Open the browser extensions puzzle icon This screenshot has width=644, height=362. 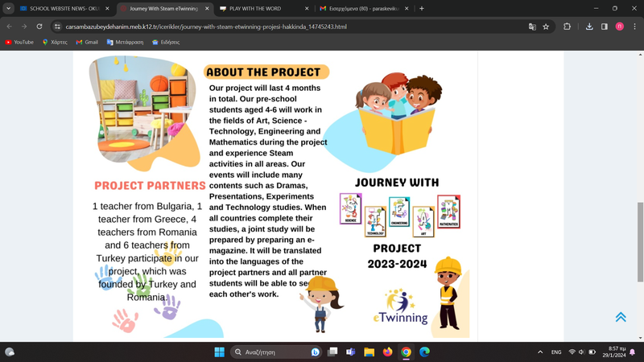point(567,27)
